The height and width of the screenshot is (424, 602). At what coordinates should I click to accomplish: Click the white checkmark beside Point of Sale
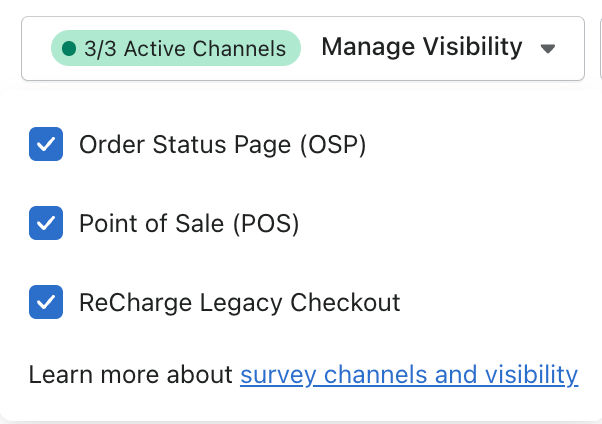tap(46, 223)
